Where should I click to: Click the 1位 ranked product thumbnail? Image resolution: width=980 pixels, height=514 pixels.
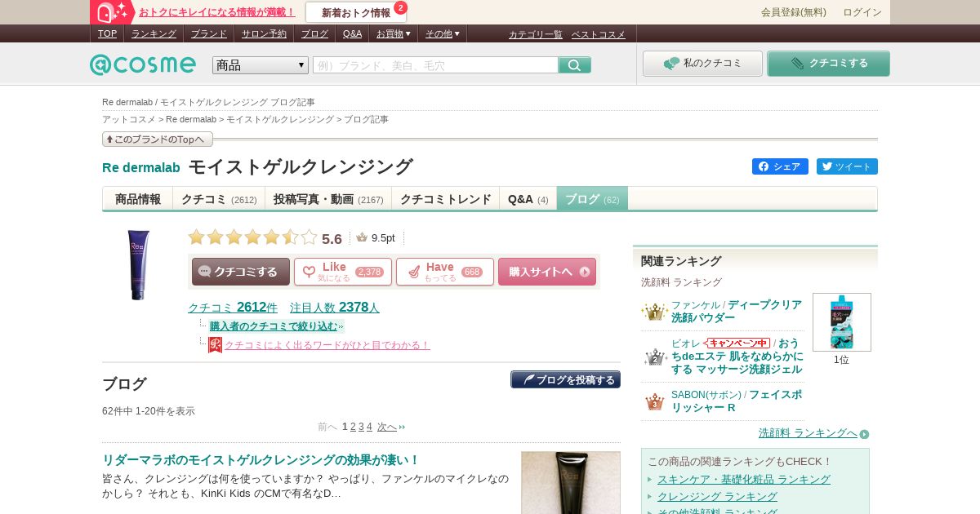click(x=842, y=322)
